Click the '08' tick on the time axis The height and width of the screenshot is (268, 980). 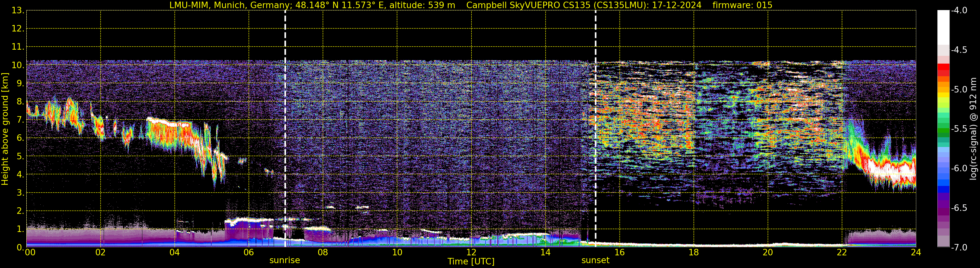(x=323, y=252)
